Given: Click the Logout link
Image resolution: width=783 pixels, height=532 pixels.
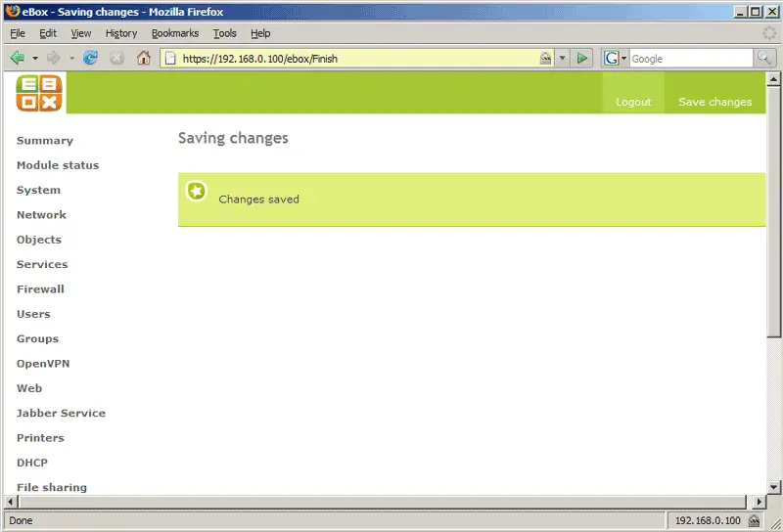Looking at the screenshot, I should (x=633, y=102).
